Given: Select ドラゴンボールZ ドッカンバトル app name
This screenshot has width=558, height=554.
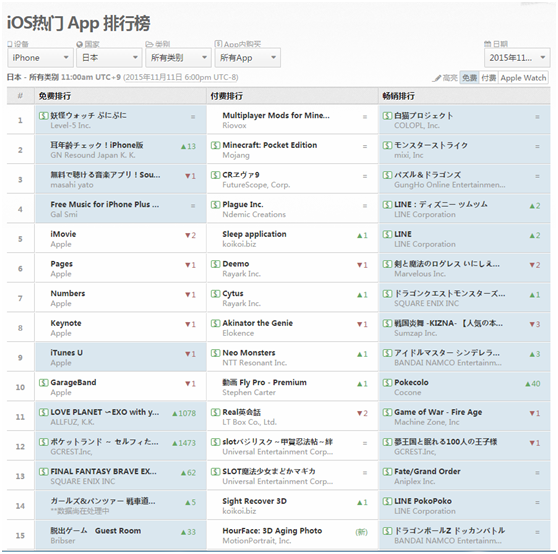Looking at the screenshot, I should (449, 531).
